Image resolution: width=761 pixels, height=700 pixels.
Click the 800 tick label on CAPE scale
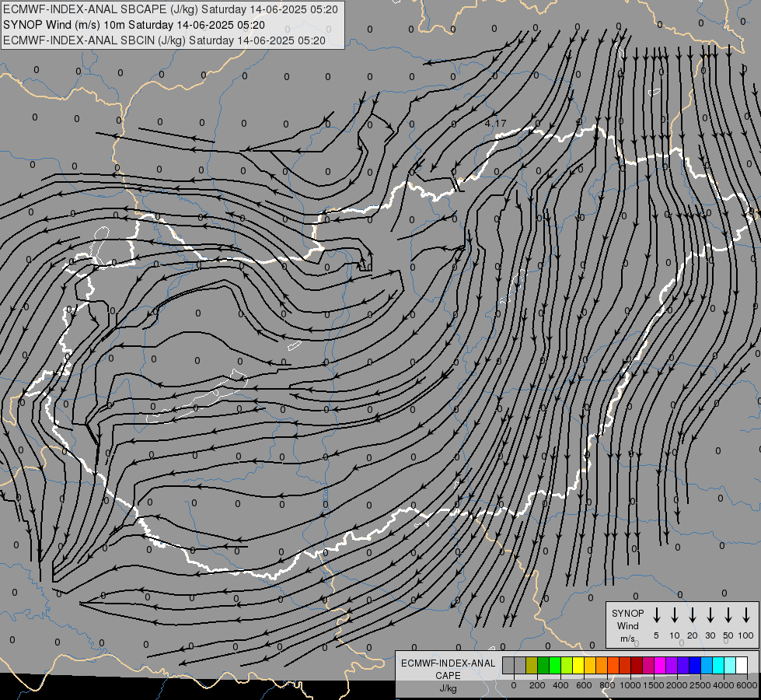pos(607,685)
